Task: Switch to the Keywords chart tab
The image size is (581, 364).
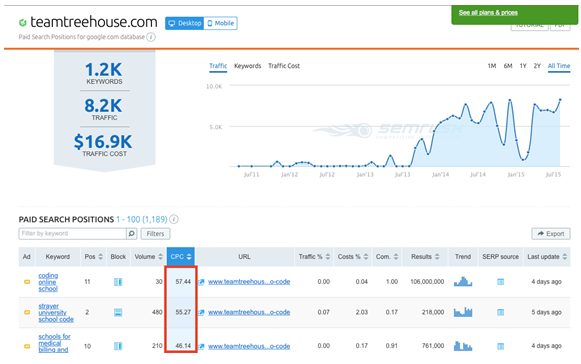Action: pyautogui.click(x=248, y=66)
